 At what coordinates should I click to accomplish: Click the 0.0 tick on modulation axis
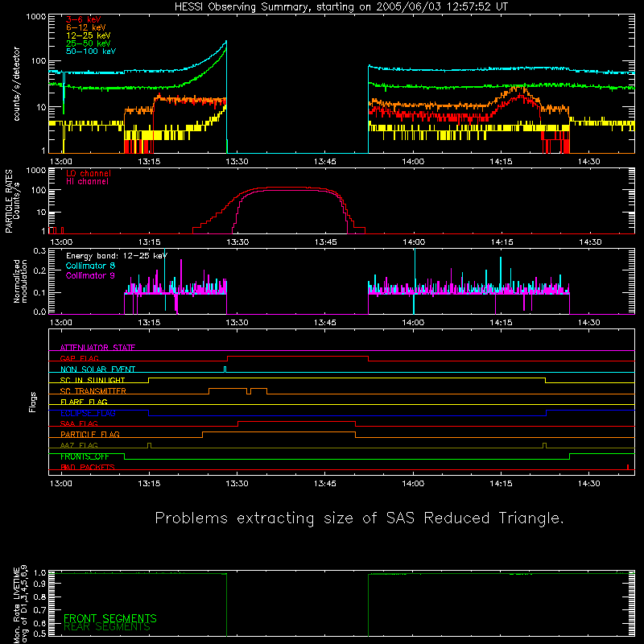click(39, 312)
